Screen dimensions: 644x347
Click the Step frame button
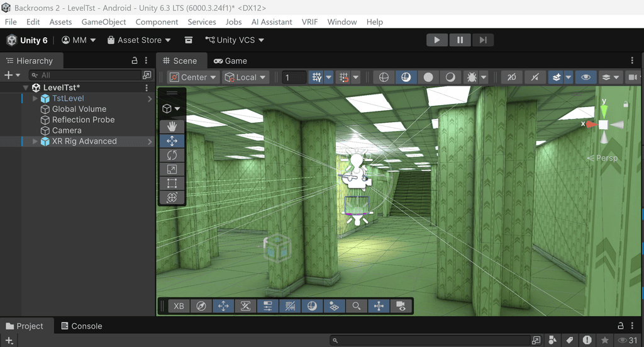(x=483, y=40)
